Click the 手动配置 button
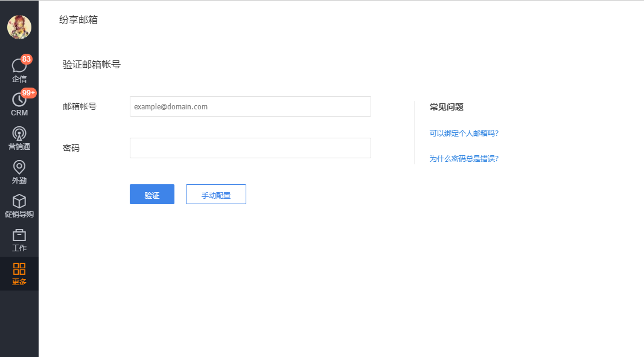Screen dimensions: 644x357 216,194
